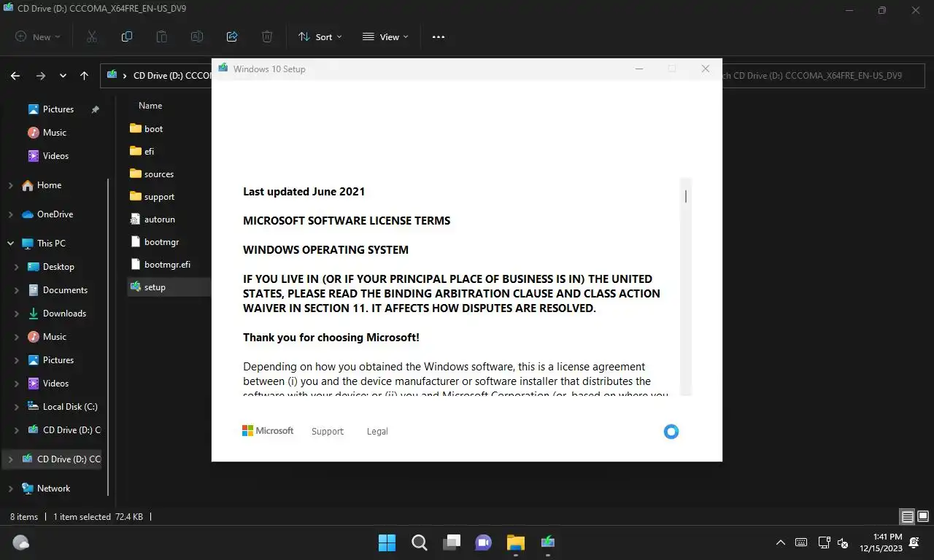Open taskbar Search
This screenshot has width=934, height=560.
[x=419, y=542]
